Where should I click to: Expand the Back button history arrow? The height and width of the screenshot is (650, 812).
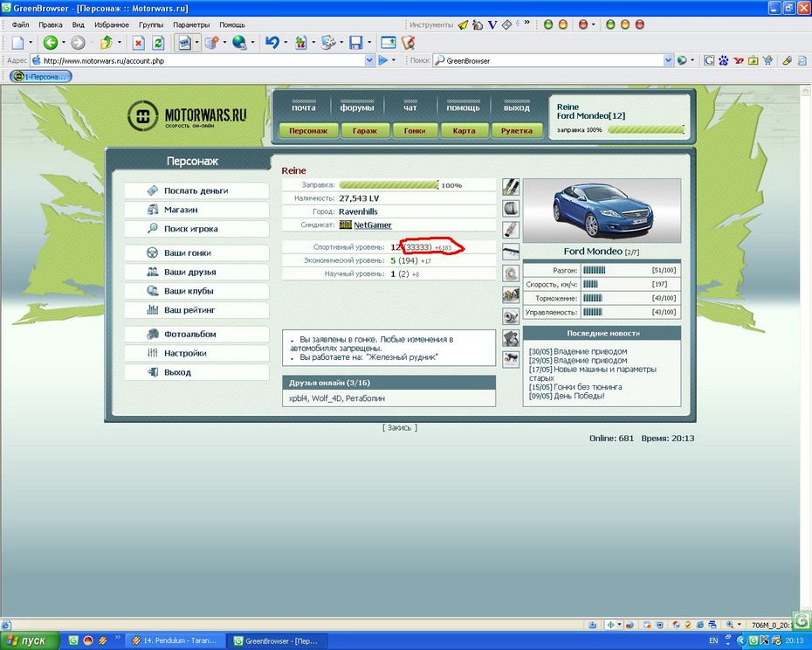tap(64, 43)
